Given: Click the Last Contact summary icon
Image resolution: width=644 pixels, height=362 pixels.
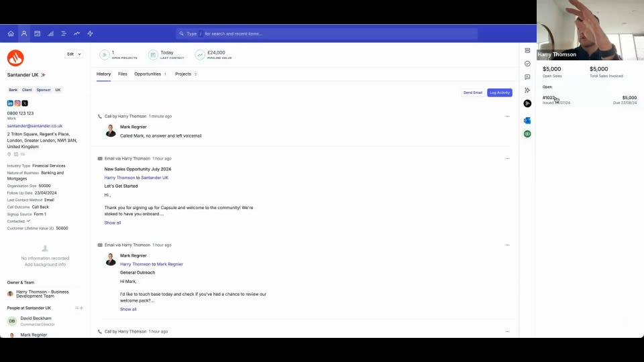Looking at the screenshot, I should [153, 54].
